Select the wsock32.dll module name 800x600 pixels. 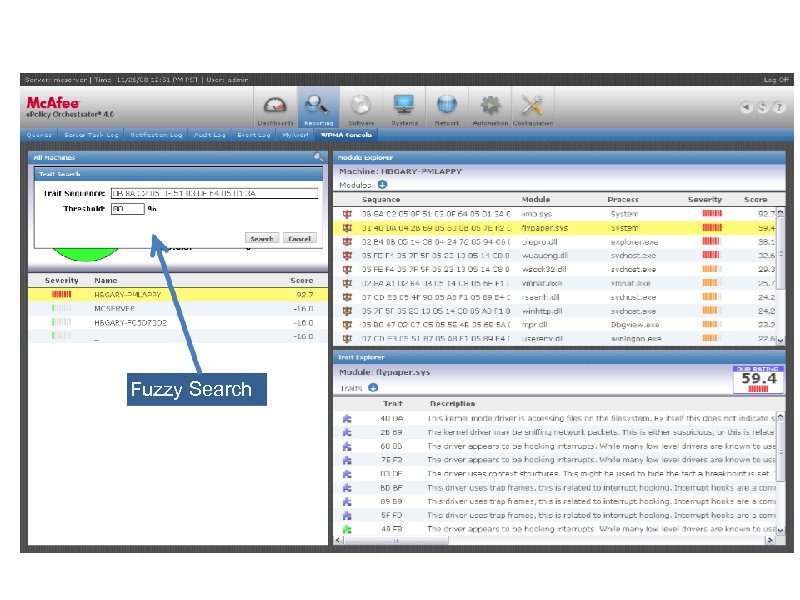[x=543, y=269]
